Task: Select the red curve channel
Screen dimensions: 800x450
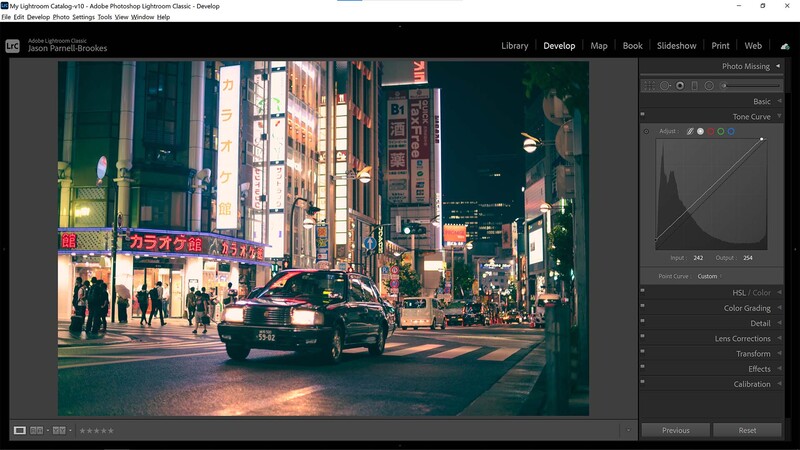Action: pyautogui.click(x=711, y=131)
